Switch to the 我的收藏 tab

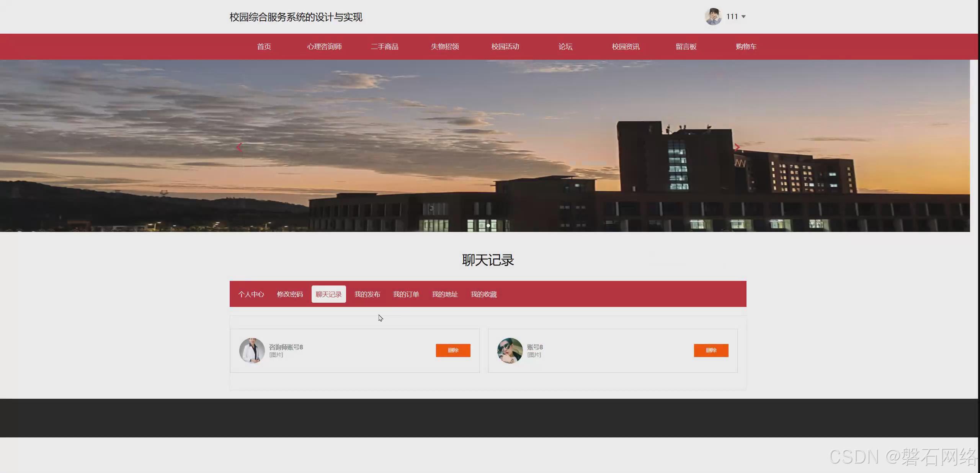click(x=483, y=294)
